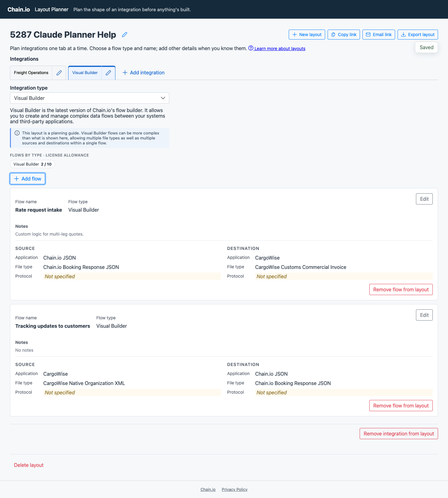Screen dimensions: 448x498
Task: Click the pencil icon on Freight Operations tab
Action: pos(59,73)
